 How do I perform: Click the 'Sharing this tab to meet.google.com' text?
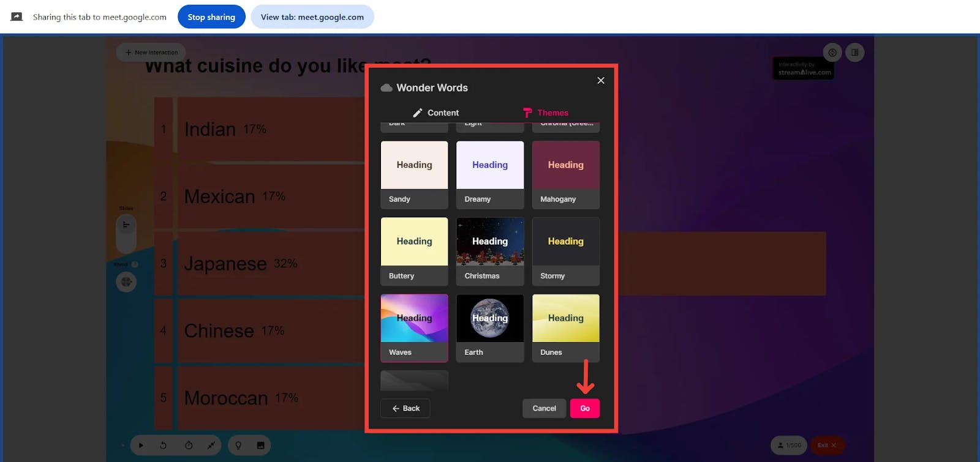pyautogui.click(x=100, y=17)
